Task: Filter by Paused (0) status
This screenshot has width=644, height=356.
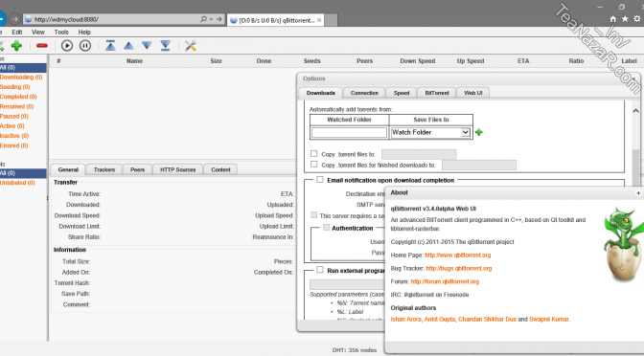Action: [14, 117]
